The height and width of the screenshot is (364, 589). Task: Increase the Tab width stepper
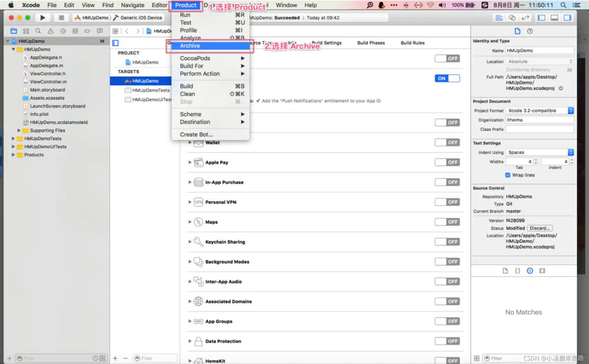click(x=535, y=160)
